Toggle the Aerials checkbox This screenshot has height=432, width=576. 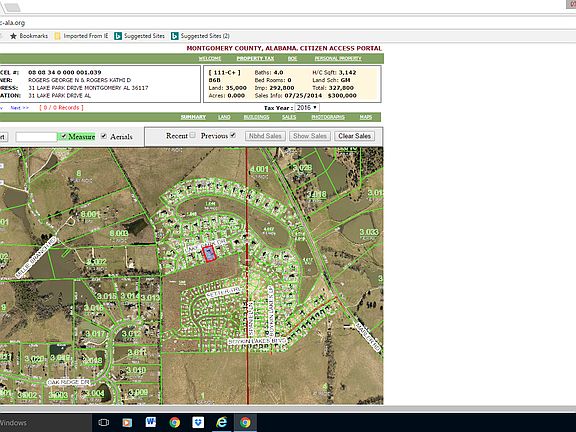click(x=104, y=136)
